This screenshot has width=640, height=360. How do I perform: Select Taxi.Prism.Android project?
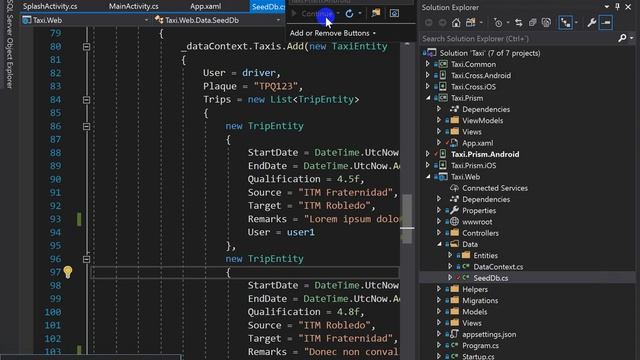click(485, 154)
